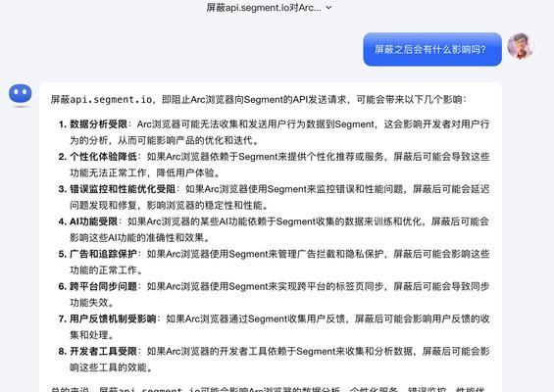Click the text '问题发现和修复, 影响浏览器的稳定性和性能'
The image size is (554, 392).
click(x=169, y=206)
